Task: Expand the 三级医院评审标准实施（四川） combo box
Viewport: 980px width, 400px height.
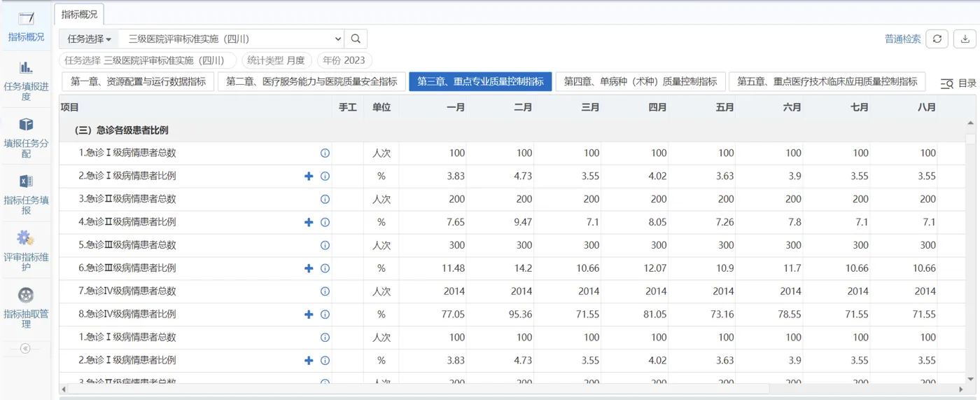Action: 232,39
